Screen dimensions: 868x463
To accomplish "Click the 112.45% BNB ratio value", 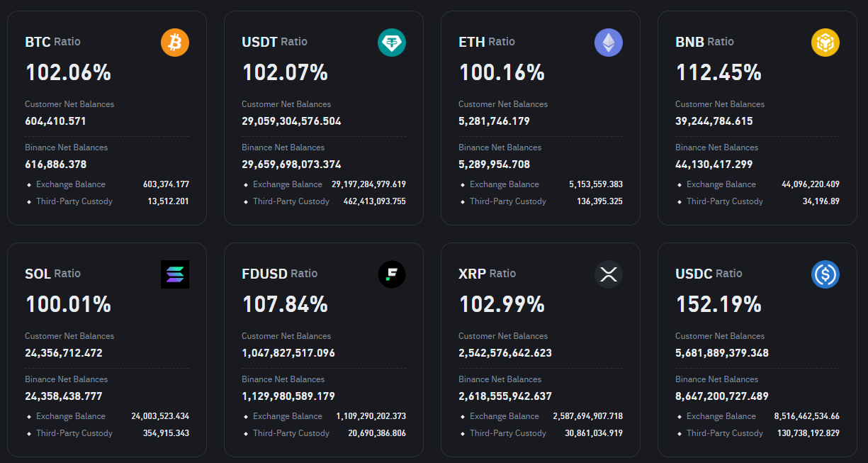I will click(718, 72).
